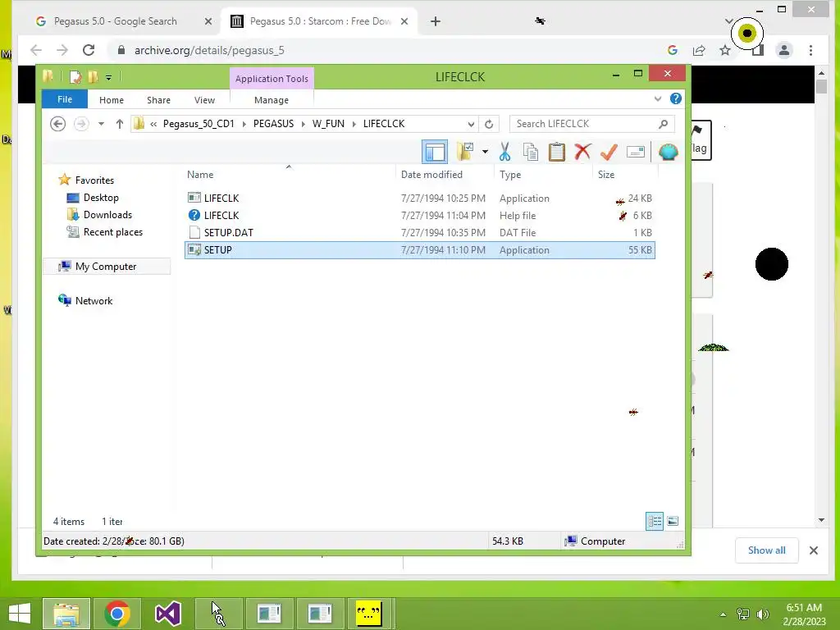This screenshot has width=840, height=630.
Task: Go forward in Explorer navigation
Action: coord(81,124)
